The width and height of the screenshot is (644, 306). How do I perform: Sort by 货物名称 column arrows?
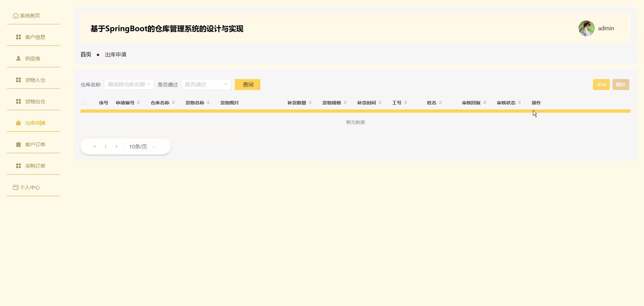coord(208,103)
